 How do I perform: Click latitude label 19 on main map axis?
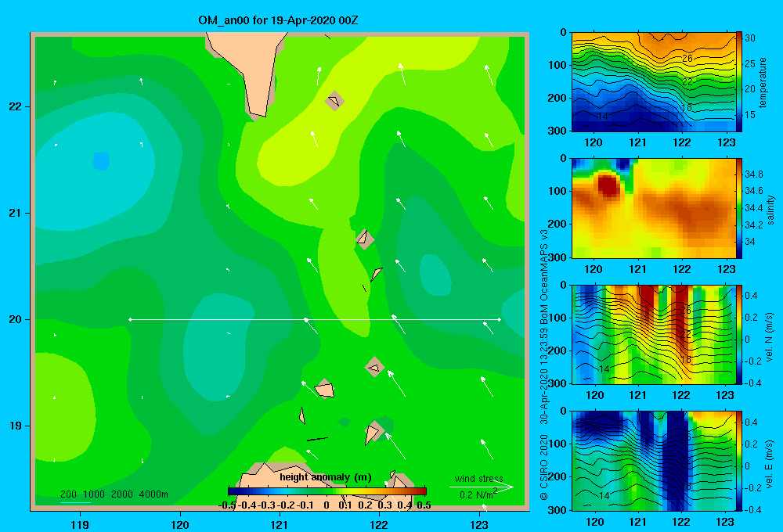pyautogui.click(x=16, y=426)
